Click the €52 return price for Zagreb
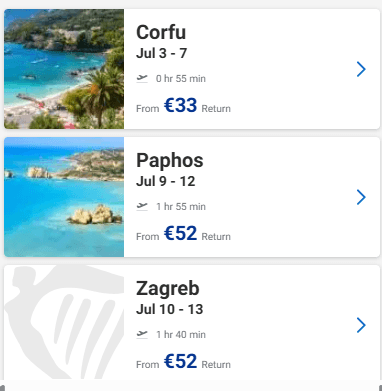This screenshot has height=391, width=382. click(x=180, y=362)
